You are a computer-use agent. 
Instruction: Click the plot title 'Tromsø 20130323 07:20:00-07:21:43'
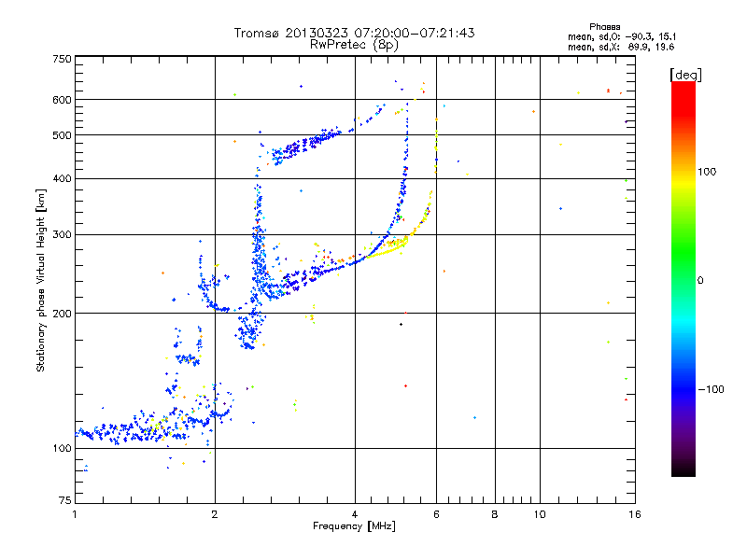click(x=354, y=33)
